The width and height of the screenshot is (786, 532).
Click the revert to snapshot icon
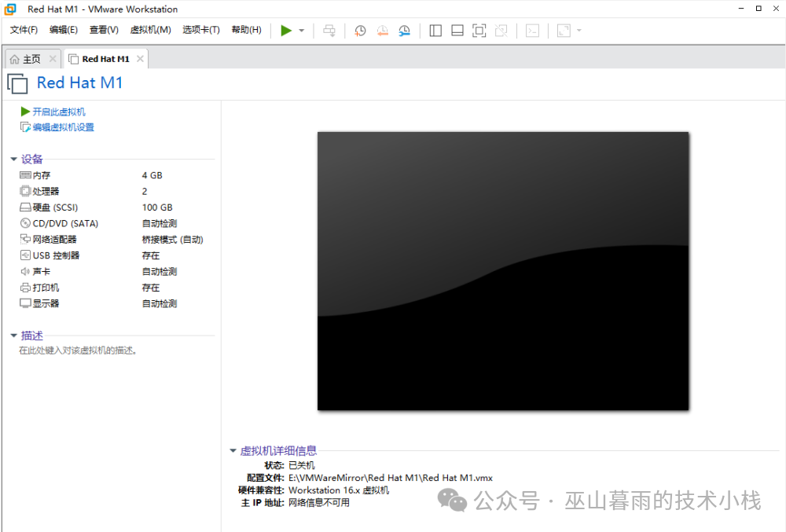click(382, 31)
